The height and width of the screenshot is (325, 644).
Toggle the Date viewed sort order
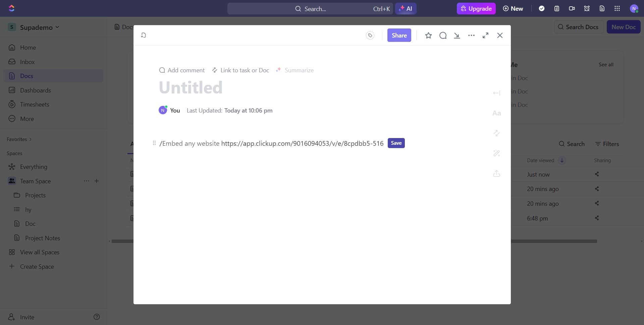[561, 160]
